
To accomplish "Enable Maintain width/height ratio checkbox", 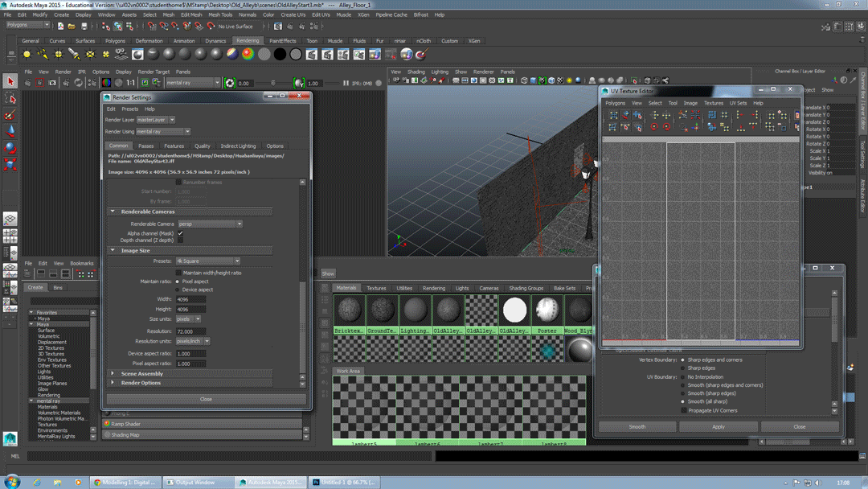I will 178,273.
